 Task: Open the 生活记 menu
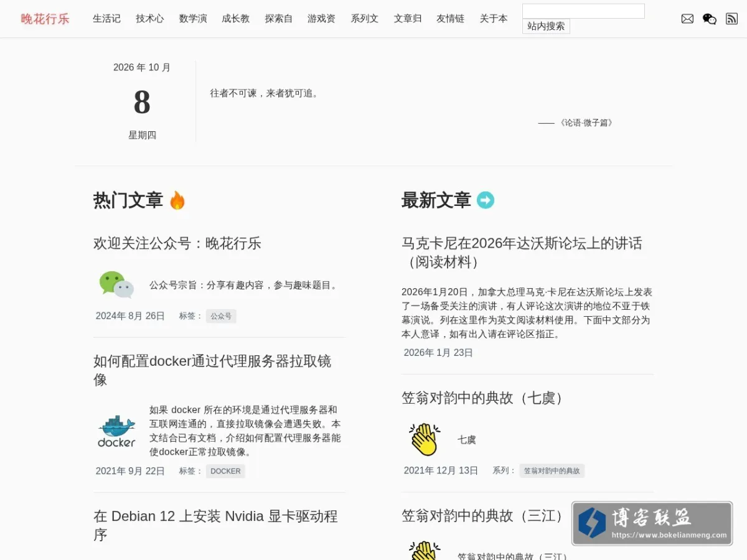pyautogui.click(x=106, y=19)
